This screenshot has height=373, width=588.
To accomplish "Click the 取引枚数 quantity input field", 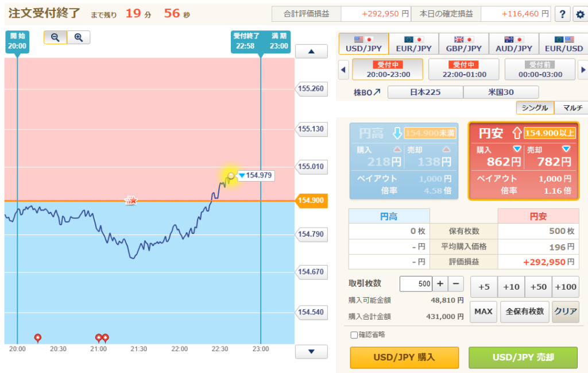I will [416, 283].
